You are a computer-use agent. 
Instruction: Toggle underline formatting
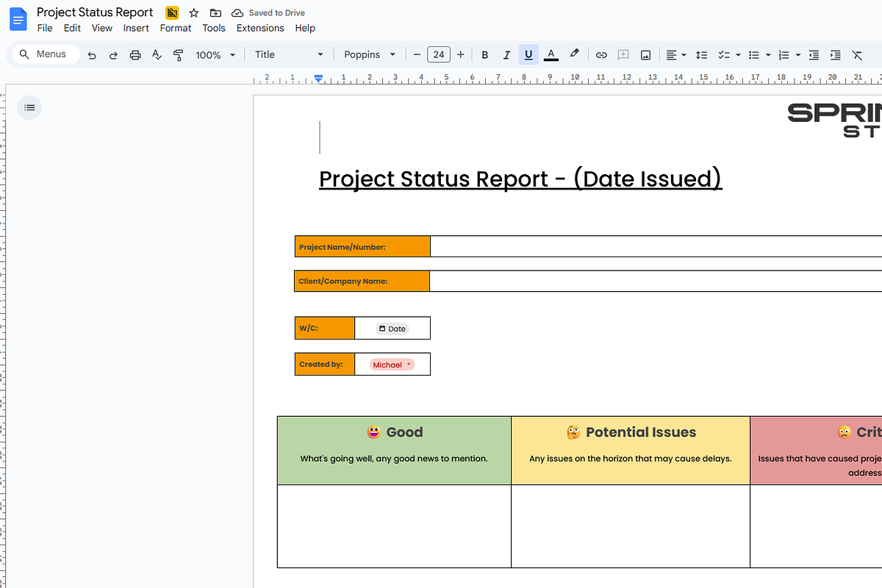click(x=528, y=55)
